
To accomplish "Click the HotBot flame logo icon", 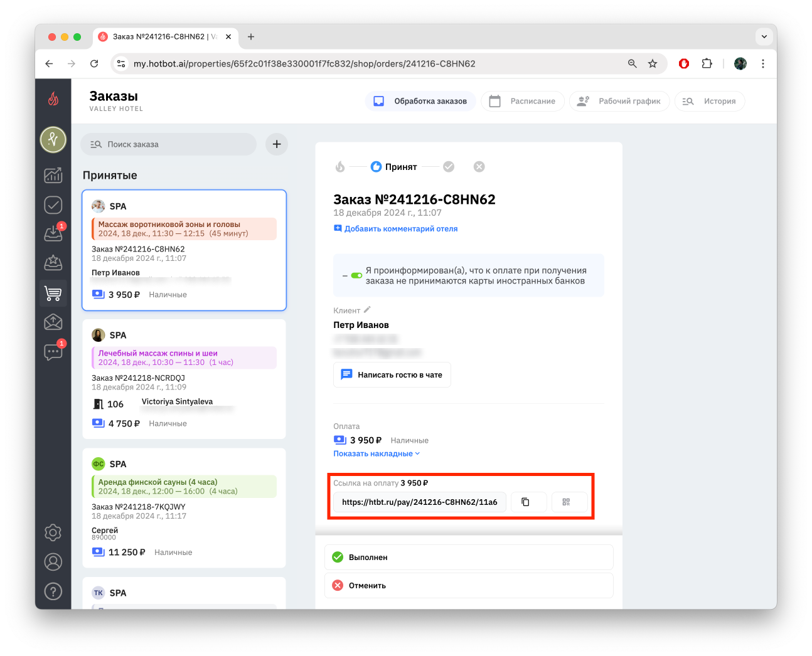I will tap(53, 98).
